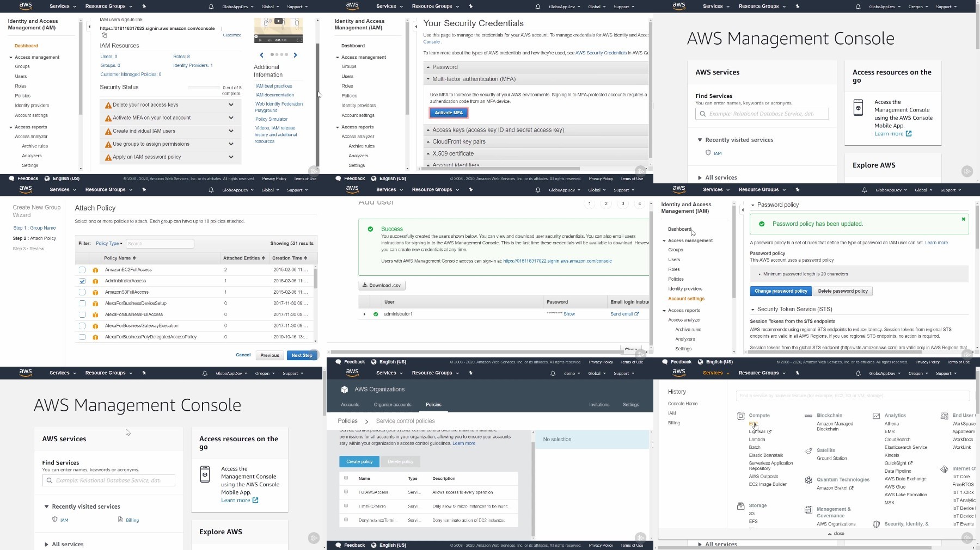Click Create policy in AWS Organizations
Viewport: 980px width, 550px height.
tap(359, 462)
